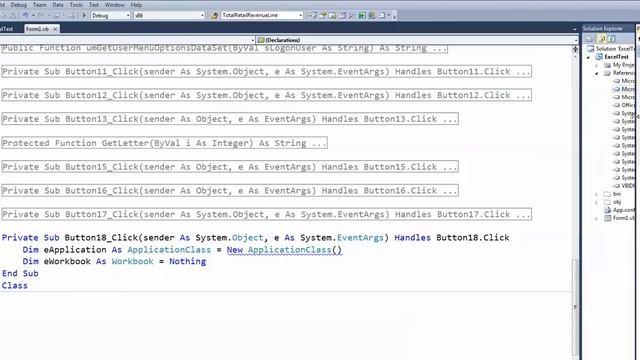
Task: Click the Find in Files icon
Action: click(214, 16)
